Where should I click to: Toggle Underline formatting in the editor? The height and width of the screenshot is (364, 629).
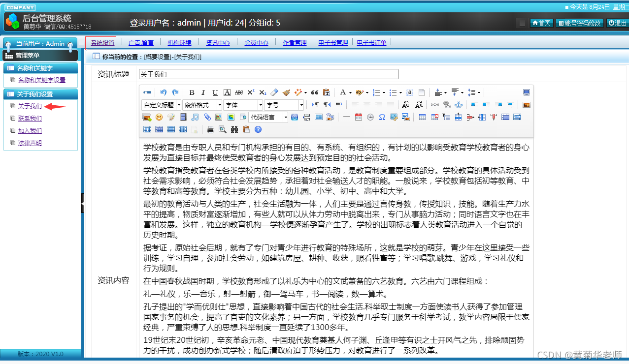point(214,92)
